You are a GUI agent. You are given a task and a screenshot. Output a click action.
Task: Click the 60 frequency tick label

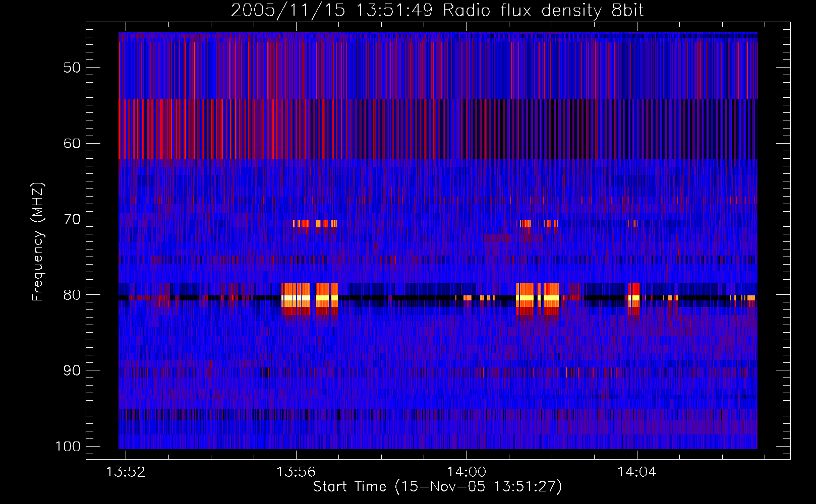pyautogui.click(x=72, y=143)
